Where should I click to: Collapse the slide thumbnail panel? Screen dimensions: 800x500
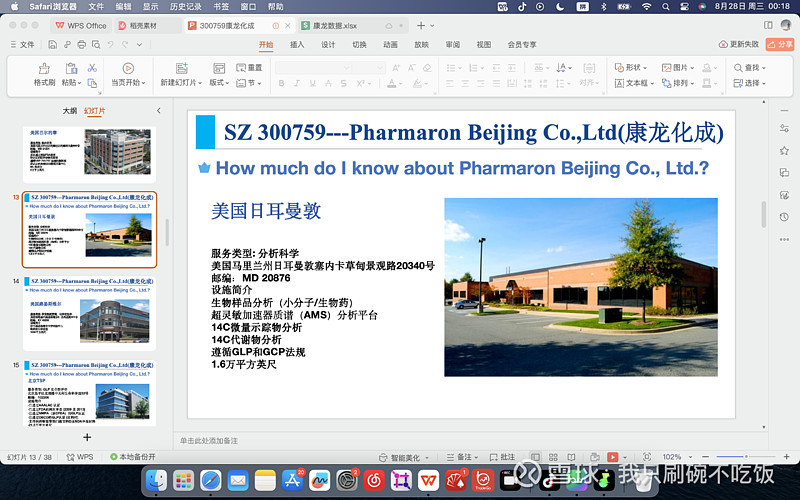point(159,111)
